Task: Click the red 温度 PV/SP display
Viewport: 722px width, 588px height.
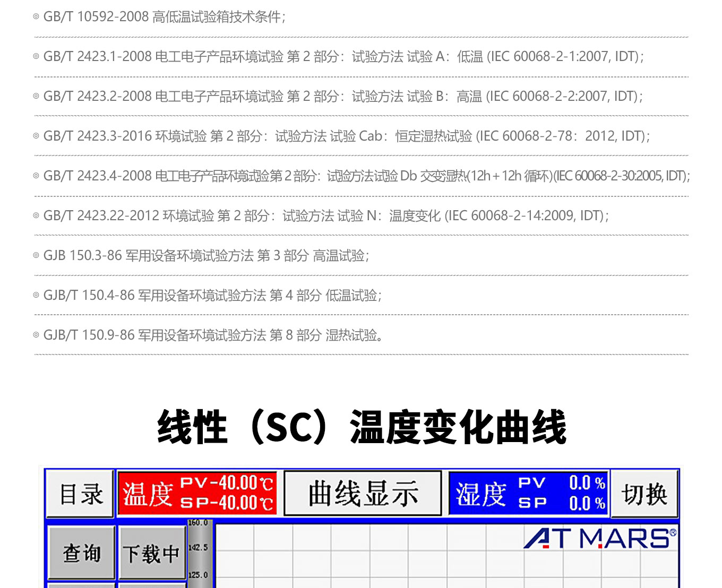Action: 197,493
